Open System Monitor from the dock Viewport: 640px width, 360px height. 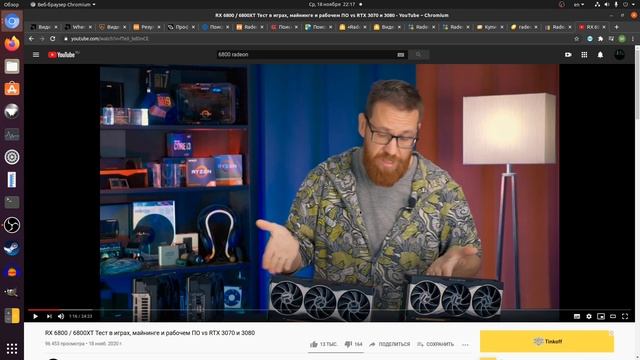tap(12, 134)
